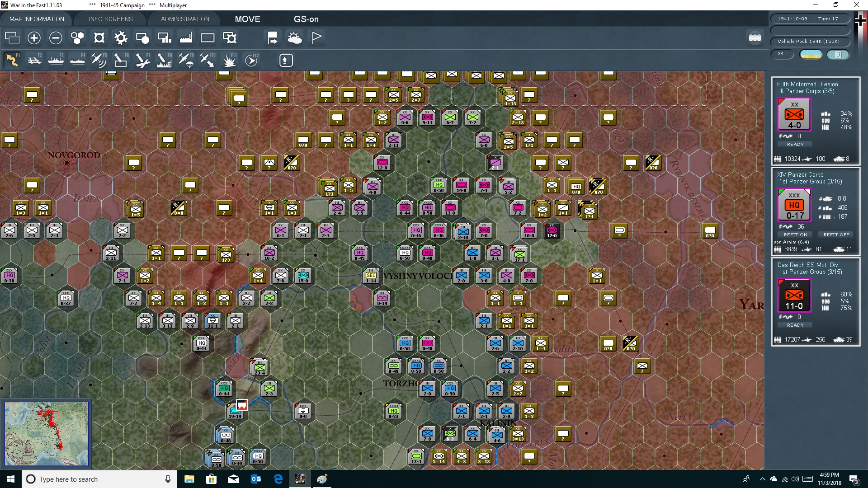Activate Air transport mode F9
Viewport: 868px width, 488px height.
[186, 60]
